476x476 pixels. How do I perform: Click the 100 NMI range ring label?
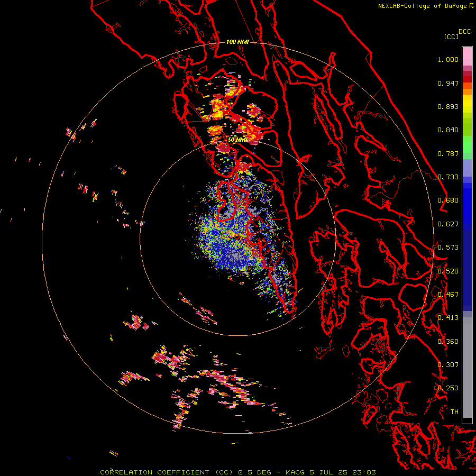(237, 42)
